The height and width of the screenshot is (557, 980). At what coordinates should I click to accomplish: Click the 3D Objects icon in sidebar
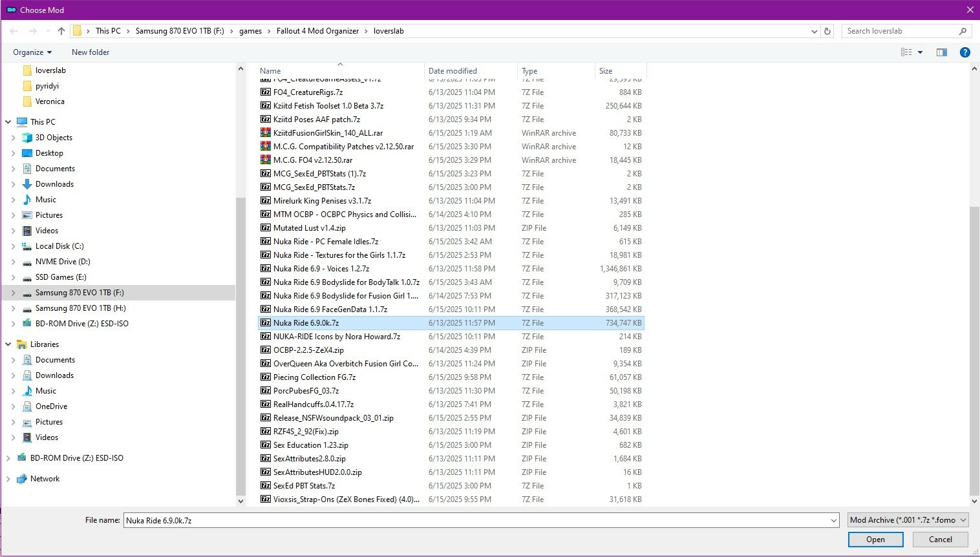coord(27,138)
